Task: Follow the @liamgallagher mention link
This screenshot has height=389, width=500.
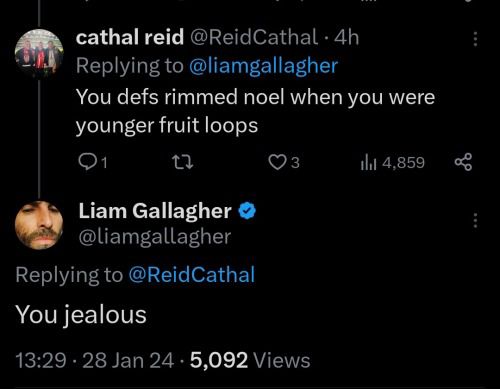Action: [263, 66]
